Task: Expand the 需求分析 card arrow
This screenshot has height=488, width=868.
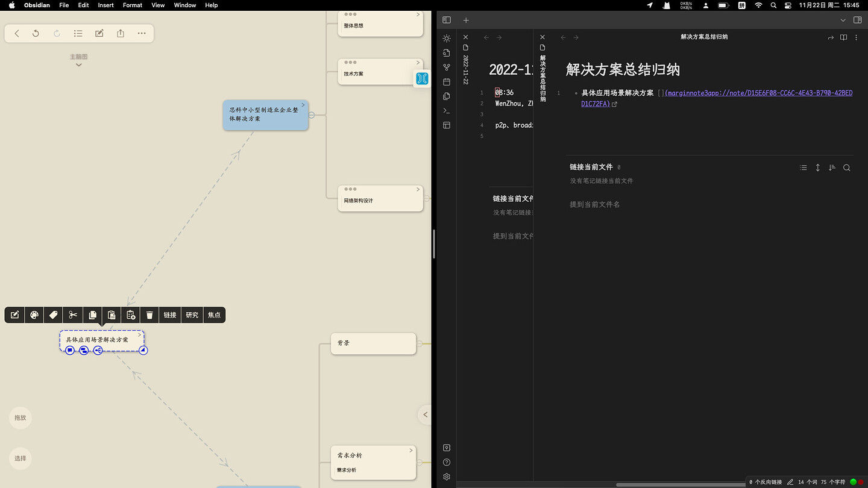Action: (x=411, y=450)
